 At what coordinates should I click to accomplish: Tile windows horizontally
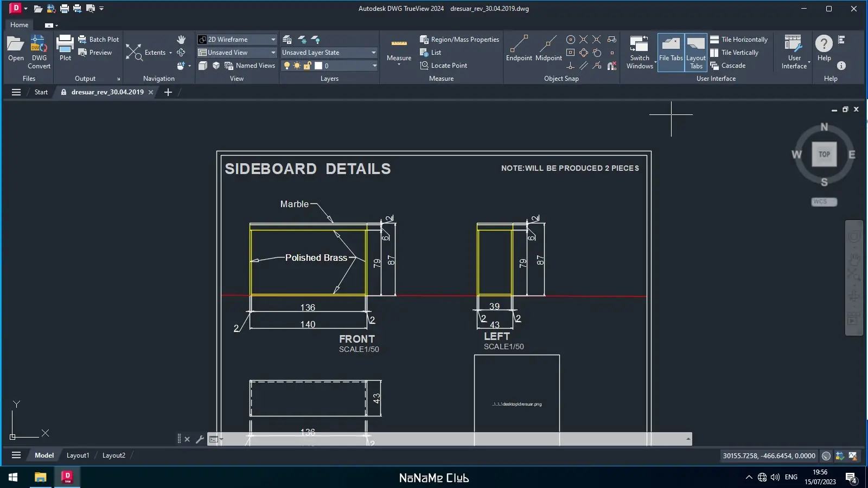pos(739,40)
